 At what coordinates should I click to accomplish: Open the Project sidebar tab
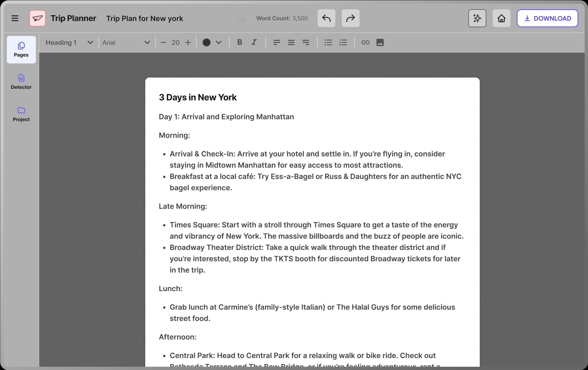(21, 114)
